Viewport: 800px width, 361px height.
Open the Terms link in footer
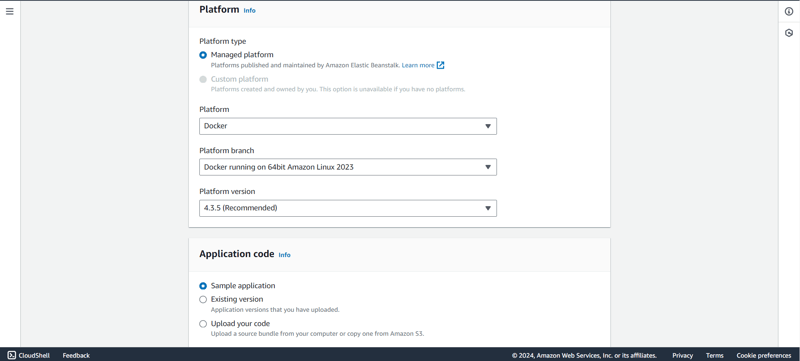tap(714, 355)
